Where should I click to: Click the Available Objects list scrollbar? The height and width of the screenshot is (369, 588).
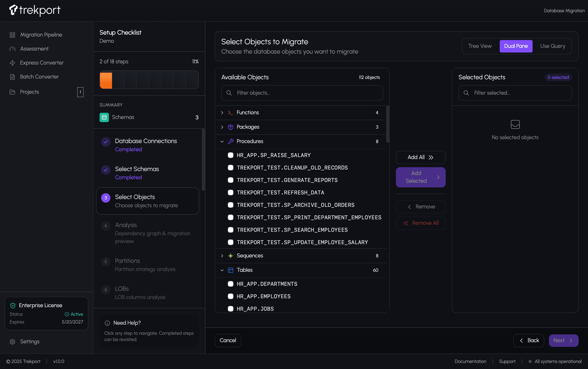tap(387, 124)
